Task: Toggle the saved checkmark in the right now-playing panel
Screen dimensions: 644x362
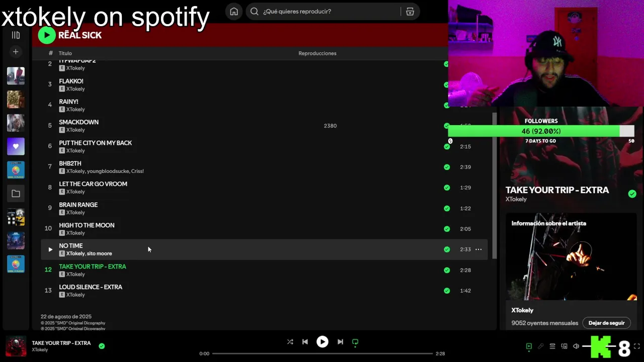Action: [632, 194]
